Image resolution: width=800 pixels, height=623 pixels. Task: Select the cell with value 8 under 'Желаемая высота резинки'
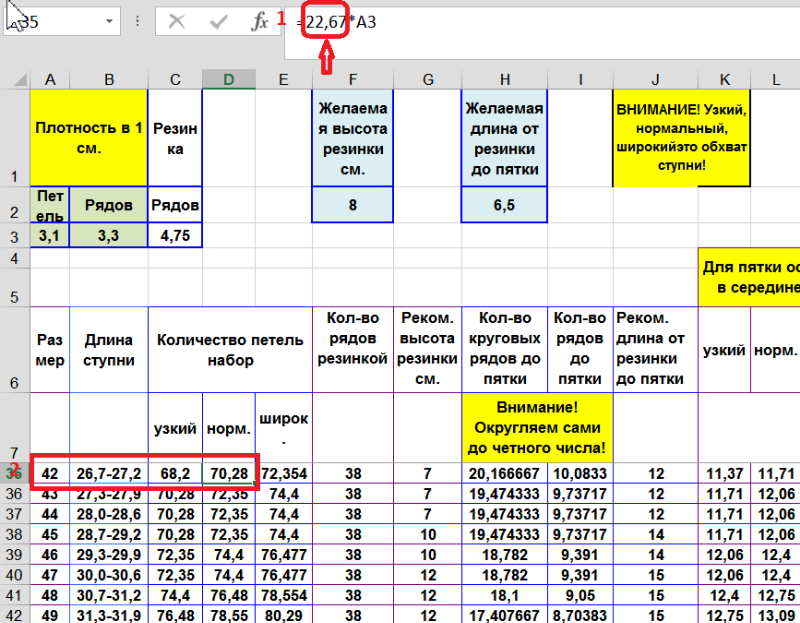[x=352, y=205]
